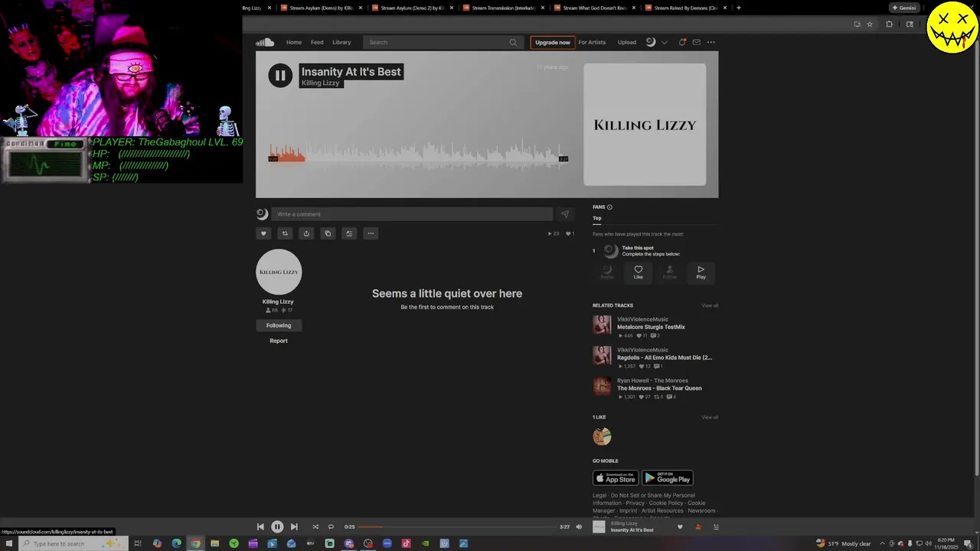Mute the volume in the player bar
Image resolution: width=980 pixels, height=551 pixels.
tap(579, 527)
